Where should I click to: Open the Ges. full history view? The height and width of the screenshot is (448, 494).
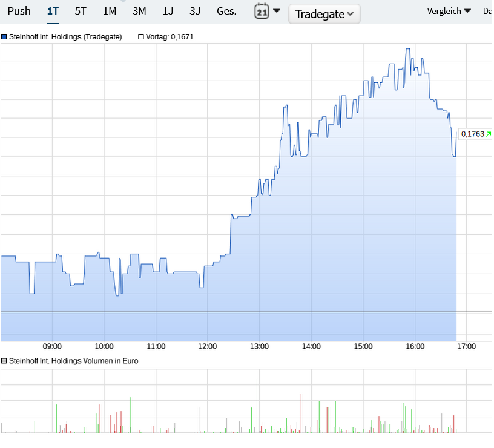[226, 10]
